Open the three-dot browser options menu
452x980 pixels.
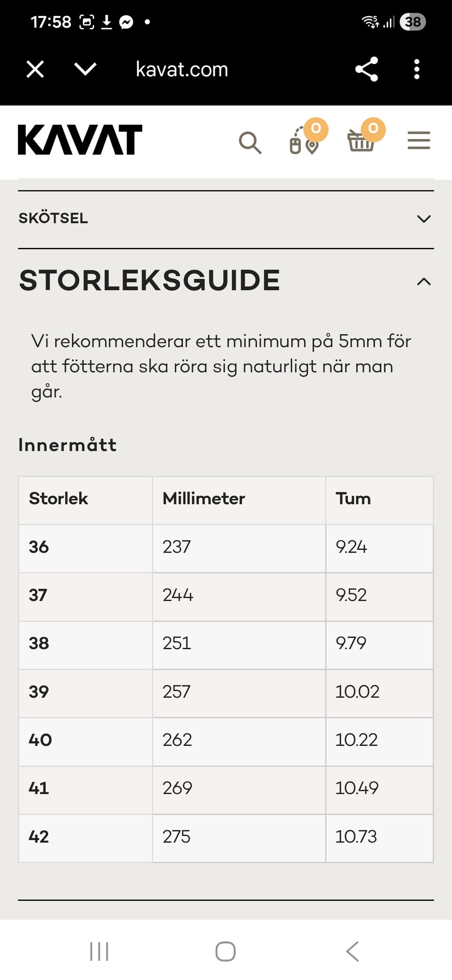417,69
